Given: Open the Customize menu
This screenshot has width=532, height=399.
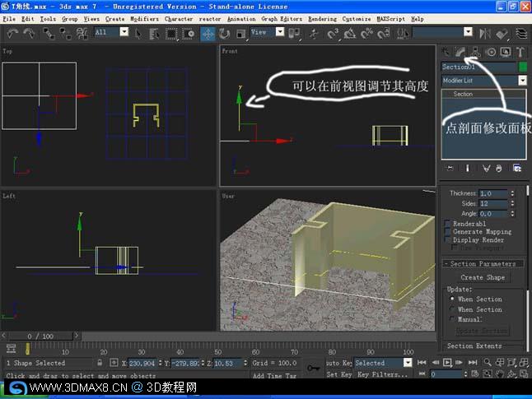Looking at the screenshot, I should pyautogui.click(x=357, y=19).
